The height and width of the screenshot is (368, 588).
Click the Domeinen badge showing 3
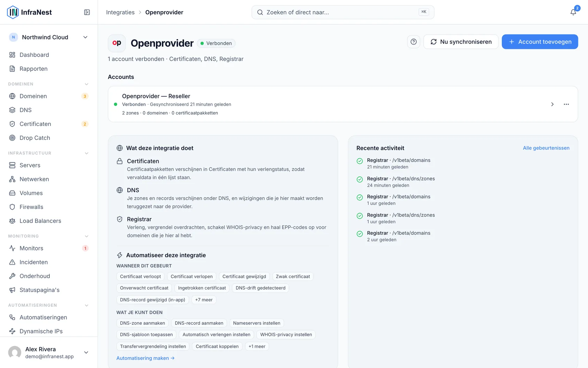click(85, 96)
